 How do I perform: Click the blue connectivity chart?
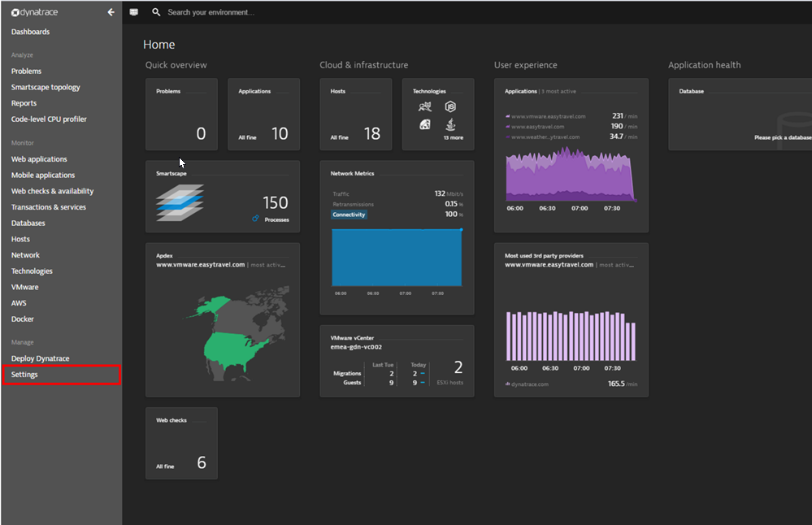pyautogui.click(x=397, y=258)
